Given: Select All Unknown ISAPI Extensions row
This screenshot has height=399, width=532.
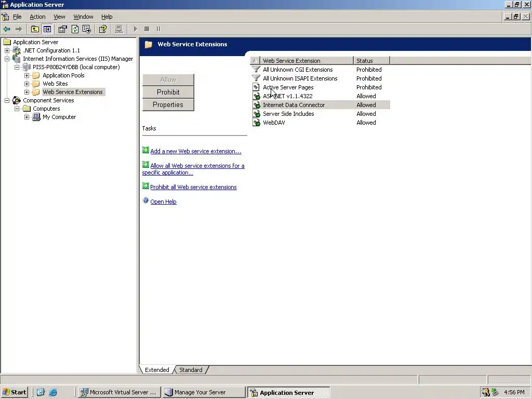Looking at the screenshot, I should (321, 78).
